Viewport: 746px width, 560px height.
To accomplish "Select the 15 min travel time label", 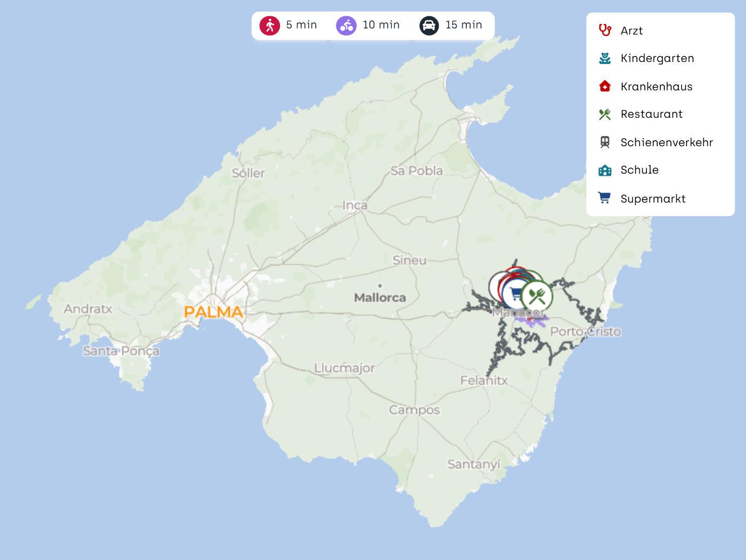I will [x=463, y=25].
